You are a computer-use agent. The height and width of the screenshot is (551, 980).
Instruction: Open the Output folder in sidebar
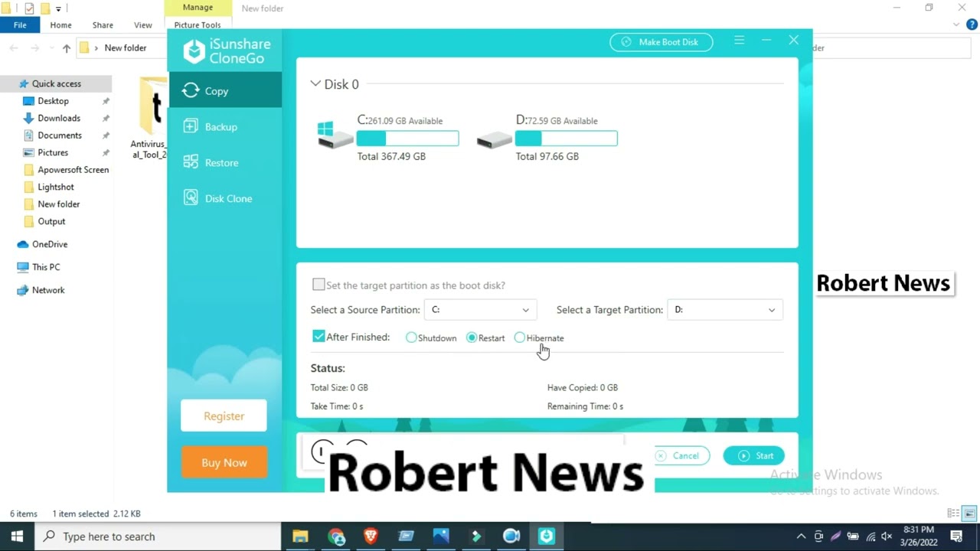click(51, 221)
